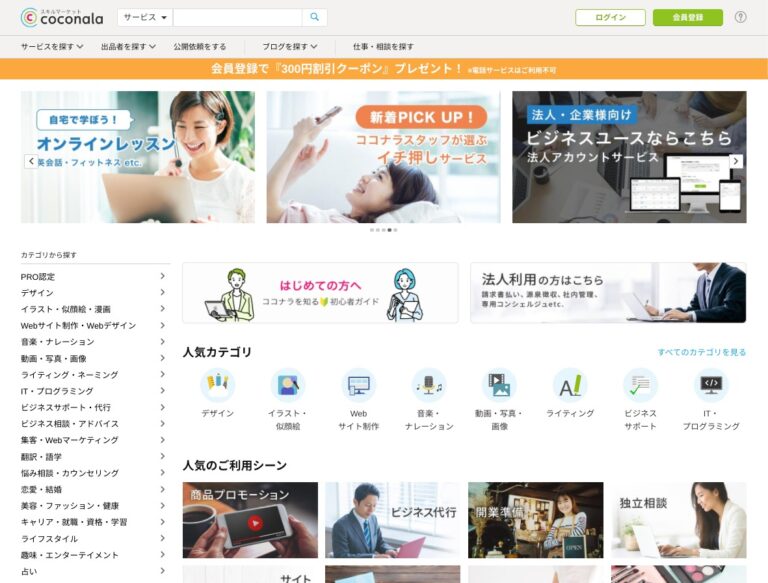Select the ライティング category icon
Viewport: 768px width, 583px height.
click(570, 385)
